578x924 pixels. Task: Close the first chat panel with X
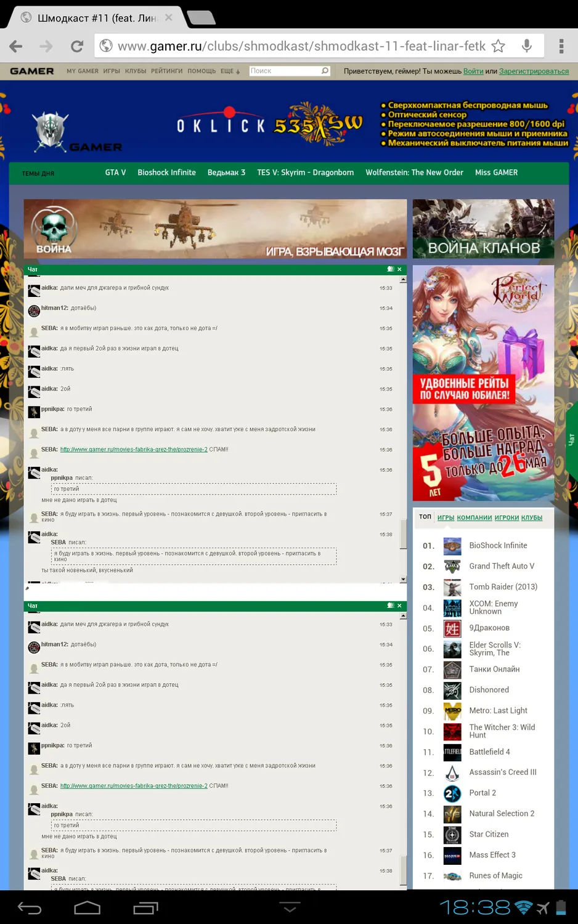pos(399,269)
